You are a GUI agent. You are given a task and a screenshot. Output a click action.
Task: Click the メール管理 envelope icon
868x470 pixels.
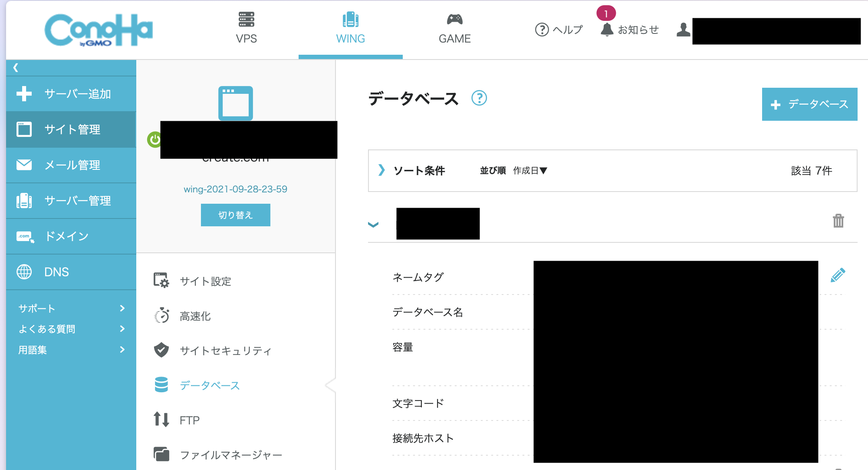(x=24, y=165)
